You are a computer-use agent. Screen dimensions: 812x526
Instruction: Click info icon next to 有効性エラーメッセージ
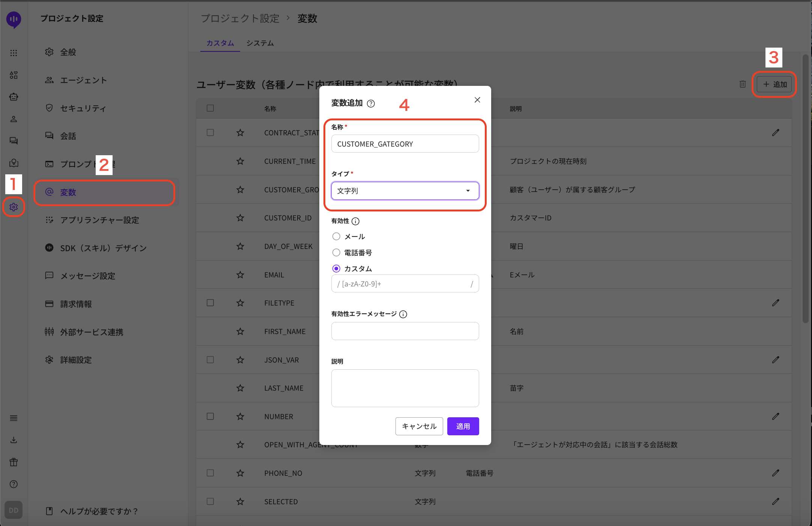403,314
